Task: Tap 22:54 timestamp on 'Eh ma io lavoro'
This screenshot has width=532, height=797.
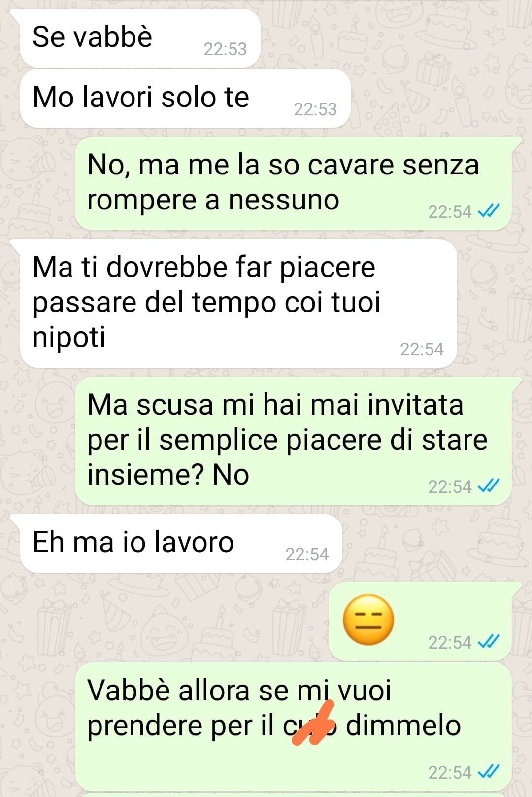Action: point(307,554)
